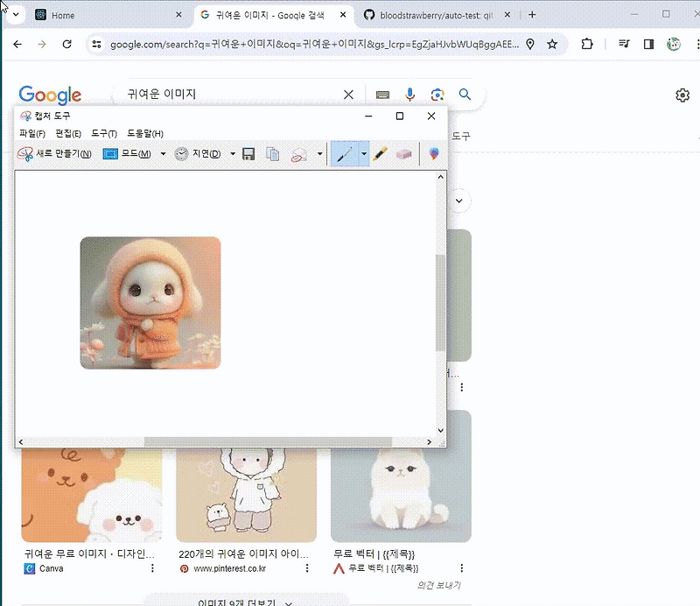Click the 이미지 9개 더보기 button
The width and height of the screenshot is (700, 606).
click(x=236, y=601)
